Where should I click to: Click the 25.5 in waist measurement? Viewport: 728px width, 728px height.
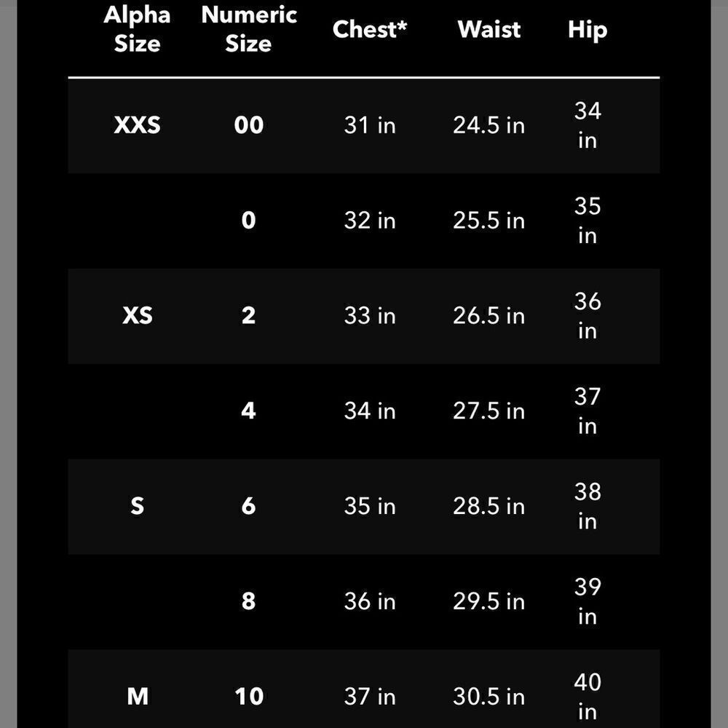[x=489, y=221]
